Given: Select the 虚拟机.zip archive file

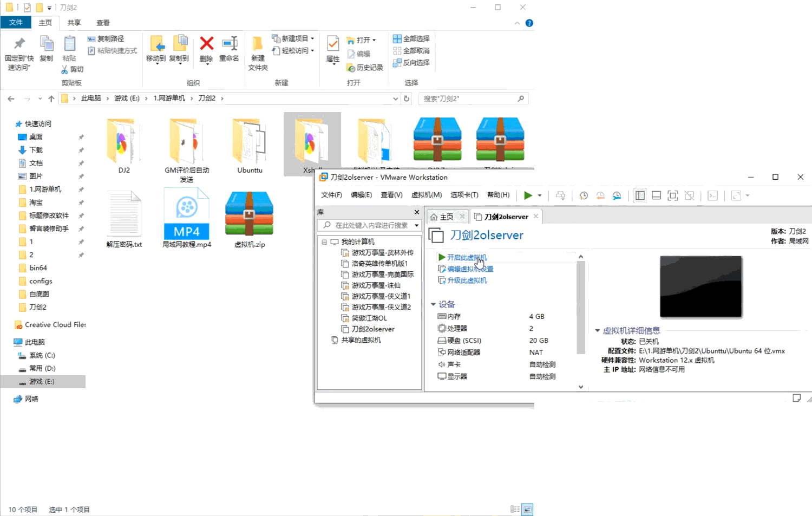Looking at the screenshot, I should pos(250,220).
